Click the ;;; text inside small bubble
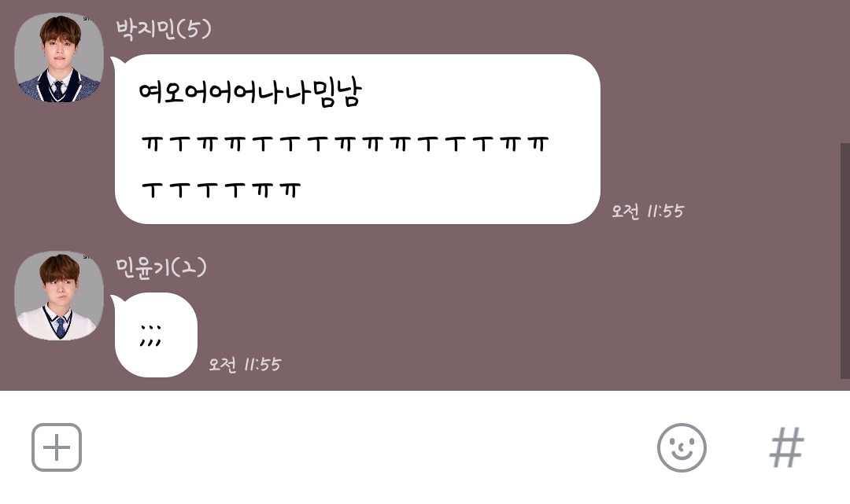850x504 pixels. pos(150,336)
